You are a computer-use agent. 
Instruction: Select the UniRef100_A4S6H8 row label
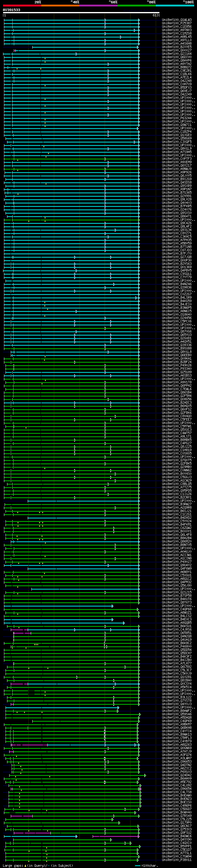tap(177, 43)
